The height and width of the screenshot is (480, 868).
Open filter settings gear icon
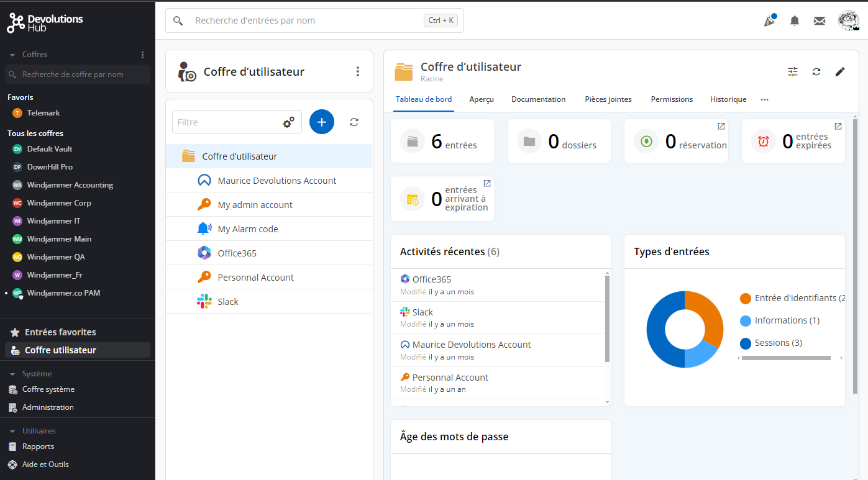289,122
